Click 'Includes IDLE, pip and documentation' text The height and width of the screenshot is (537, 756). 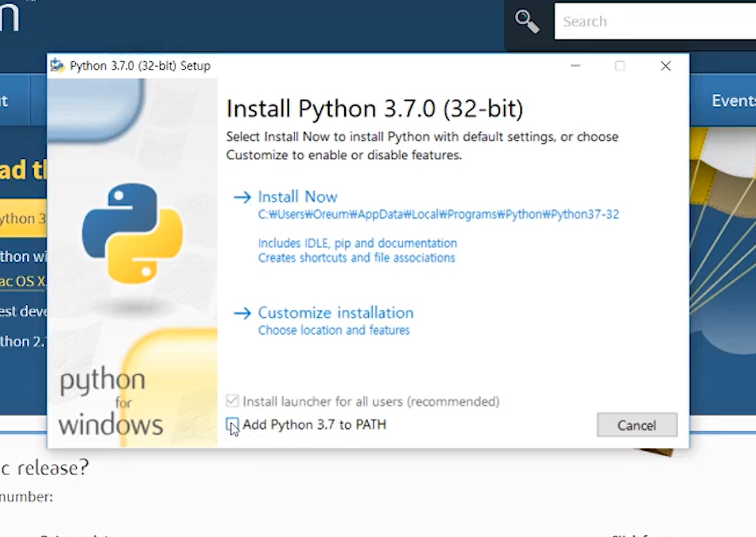[x=358, y=243]
